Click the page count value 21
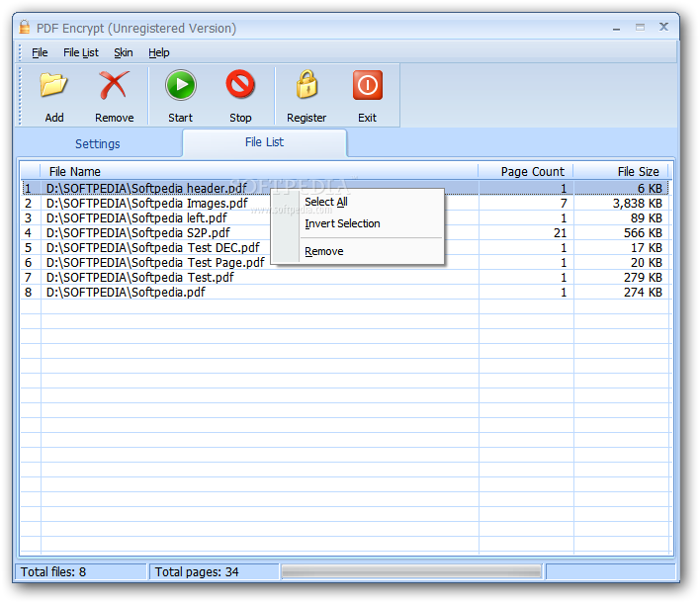700x603 pixels. tap(560, 232)
